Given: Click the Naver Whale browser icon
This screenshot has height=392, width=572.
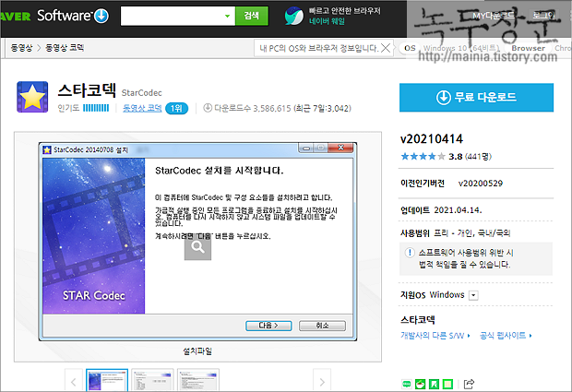Looking at the screenshot, I should (x=293, y=16).
